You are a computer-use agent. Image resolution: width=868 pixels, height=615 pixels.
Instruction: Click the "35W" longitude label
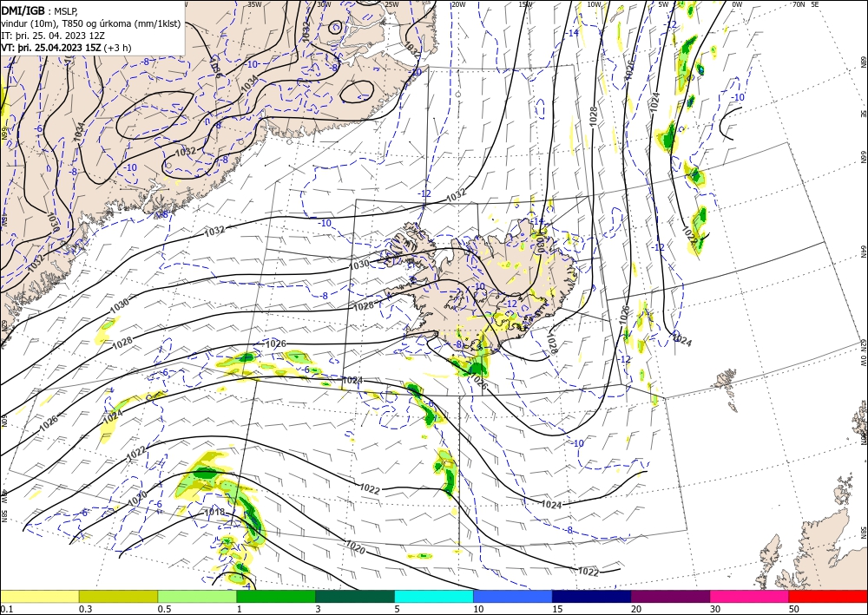(254, 4)
